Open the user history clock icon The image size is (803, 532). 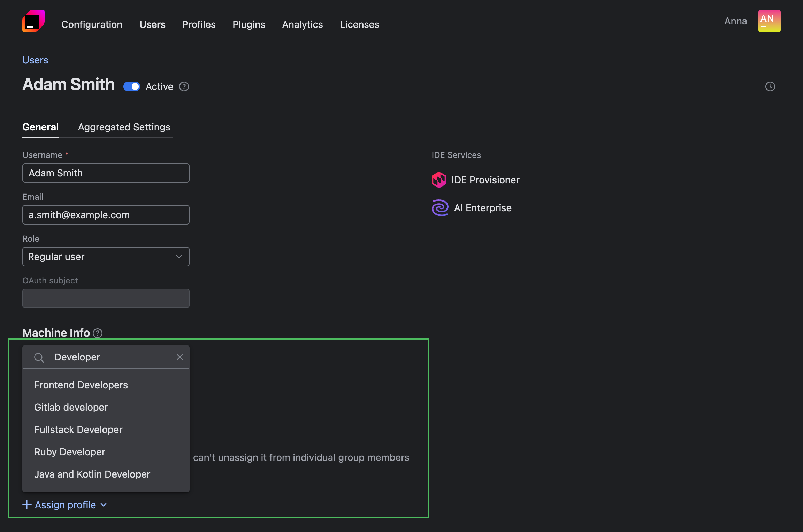pos(770,86)
